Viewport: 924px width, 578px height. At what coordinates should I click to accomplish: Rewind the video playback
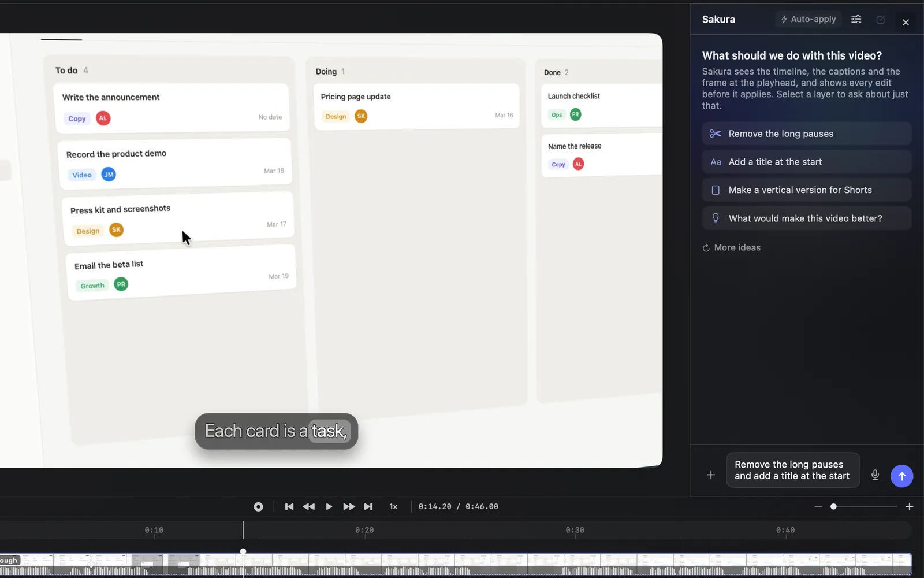309,507
